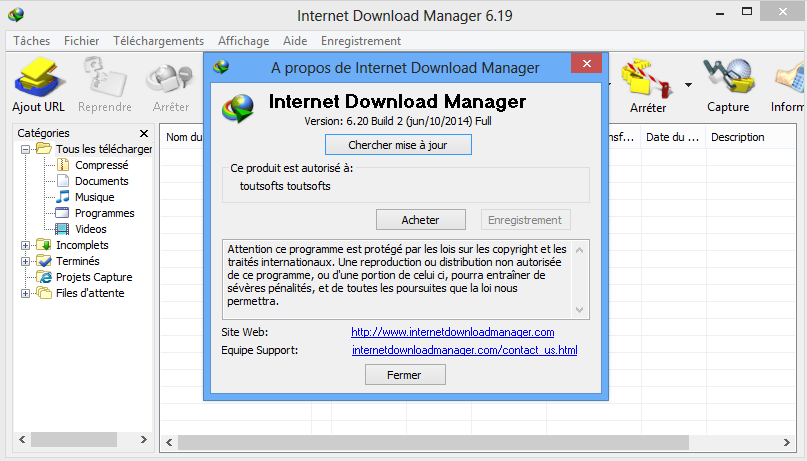Click the Nom du column header
This screenshot has height=461, width=807.
click(183, 137)
